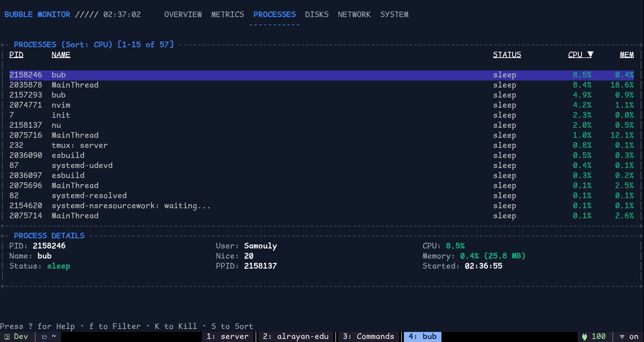This screenshot has width=644, height=342.
Task: Switch to tmux window 3: Commands
Action: [368, 336]
